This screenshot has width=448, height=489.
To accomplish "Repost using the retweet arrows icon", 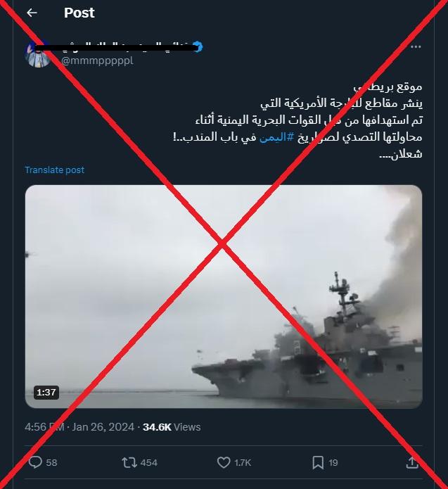I will 129,462.
